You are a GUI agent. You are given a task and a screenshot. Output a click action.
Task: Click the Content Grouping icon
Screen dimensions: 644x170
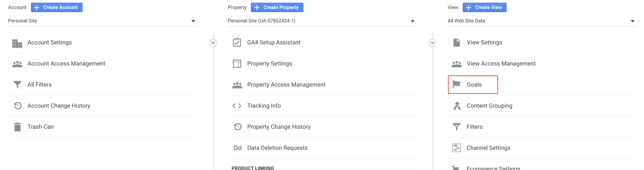point(457,106)
